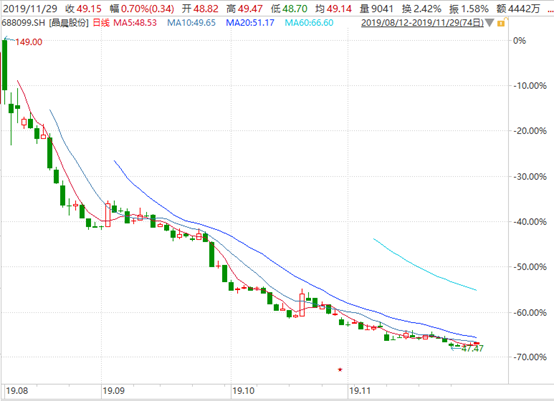Click the -50.00% level on percentage axis
554x401 pixels.
tap(530, 267)
